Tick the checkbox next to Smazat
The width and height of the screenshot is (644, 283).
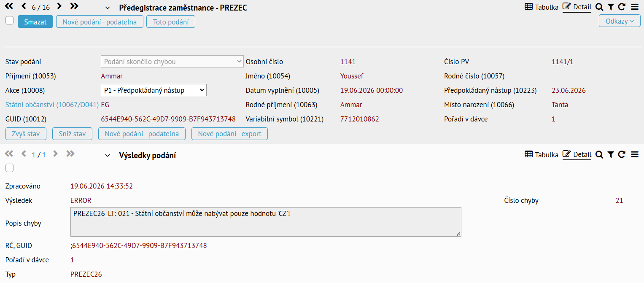(x=9, y=21)
